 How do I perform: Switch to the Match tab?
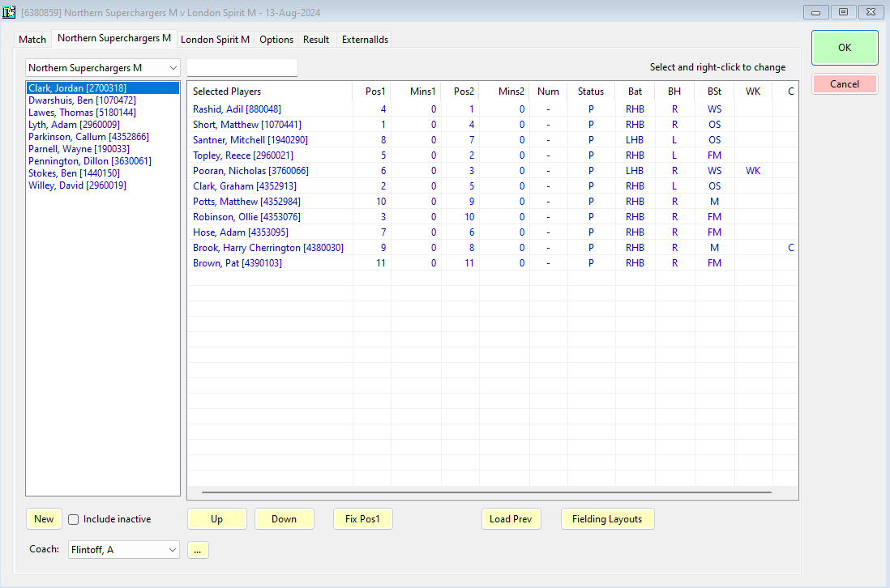tap(32, 40)
